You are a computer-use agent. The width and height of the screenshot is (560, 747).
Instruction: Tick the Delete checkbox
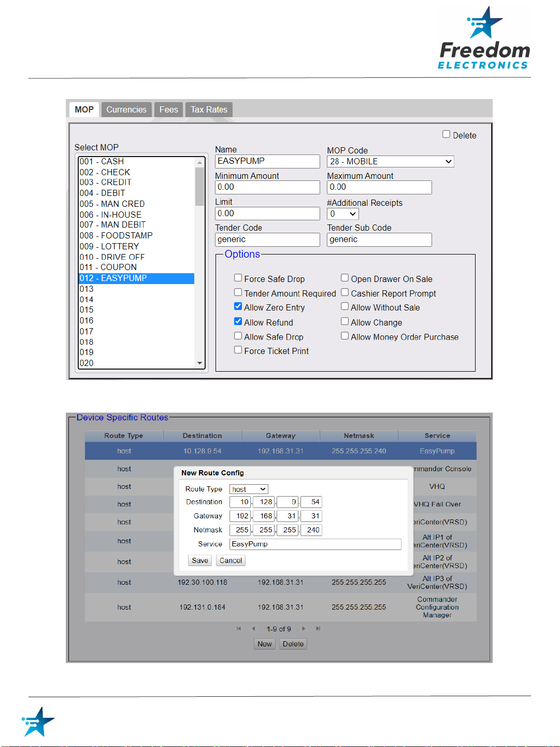[x=446, y=134]
